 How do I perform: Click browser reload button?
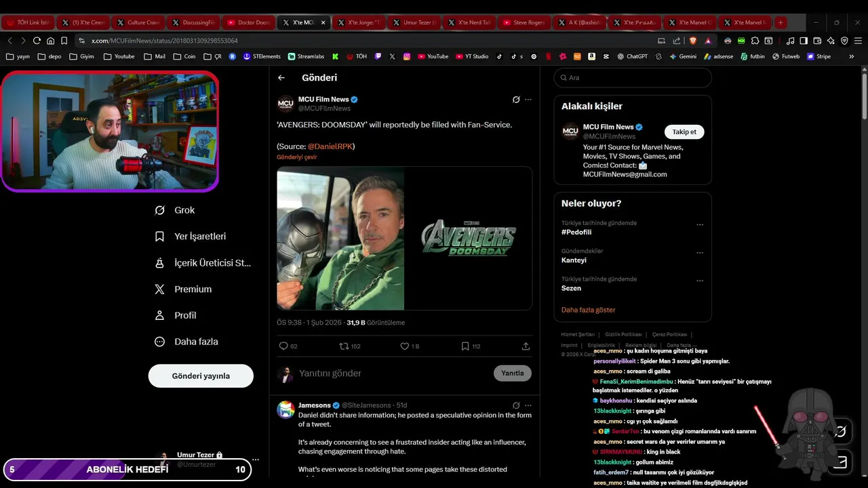(37, 41)
